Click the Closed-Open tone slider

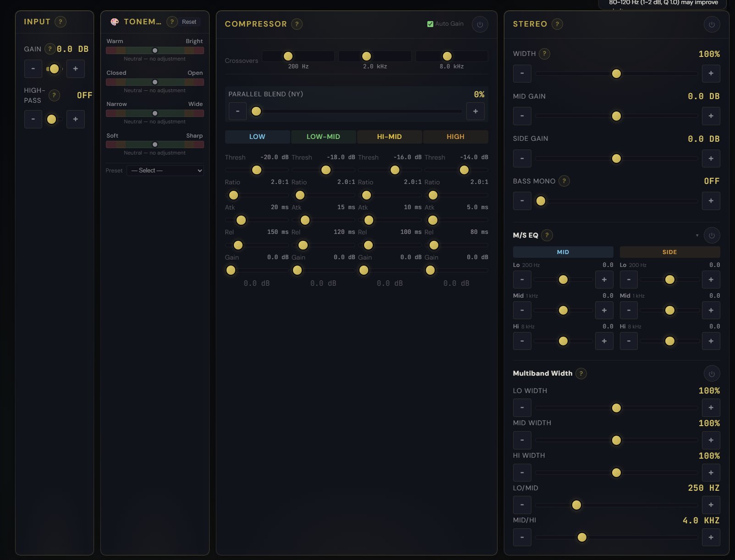155,82
